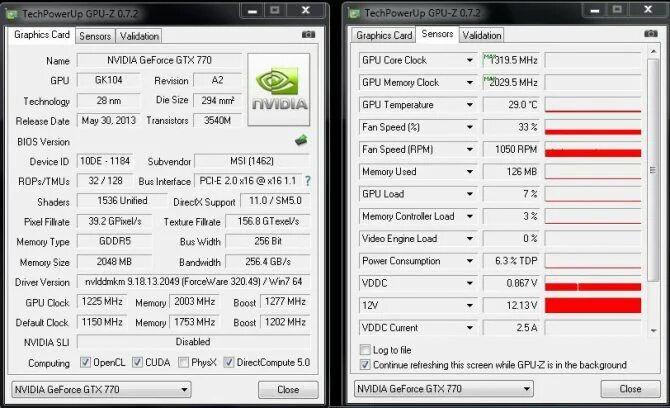This screenshot has width=670, height=408.
Task: Click the Subvendor MSI (1462) field
Action: [252, 161]
